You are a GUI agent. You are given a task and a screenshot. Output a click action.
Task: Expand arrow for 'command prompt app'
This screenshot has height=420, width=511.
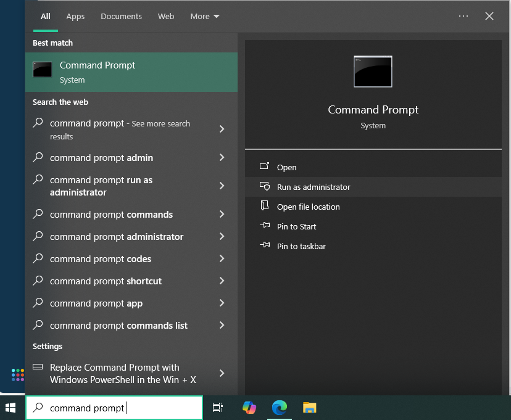pos(222,303)
